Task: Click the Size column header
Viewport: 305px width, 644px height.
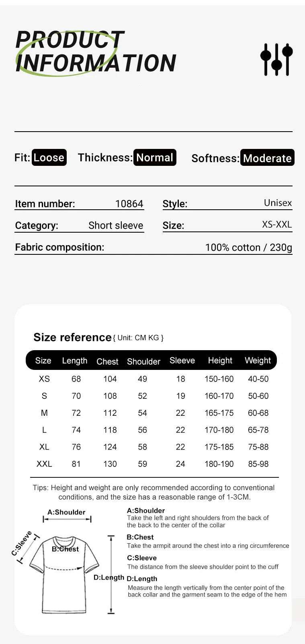Action: 43,361
